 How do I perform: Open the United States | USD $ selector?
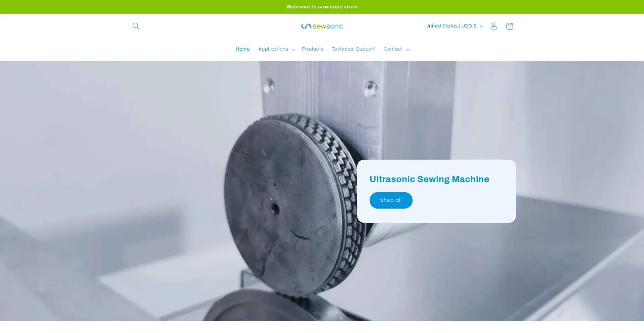pyautogui.click(x=454, y=26)
